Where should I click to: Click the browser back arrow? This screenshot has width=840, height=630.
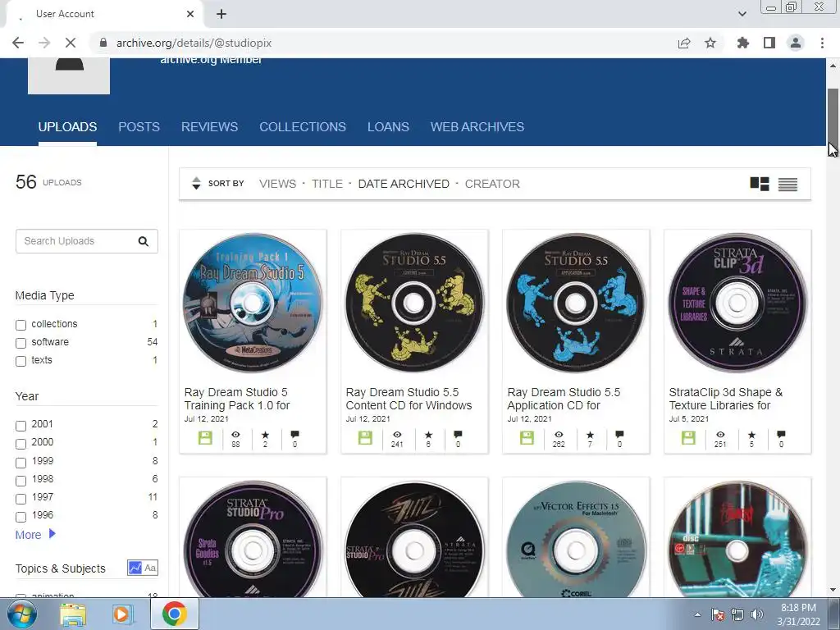tap(18, 43)
